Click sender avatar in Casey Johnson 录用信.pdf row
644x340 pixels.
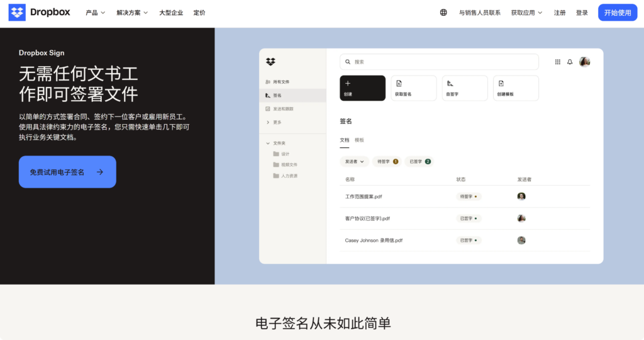pos(521,240)
